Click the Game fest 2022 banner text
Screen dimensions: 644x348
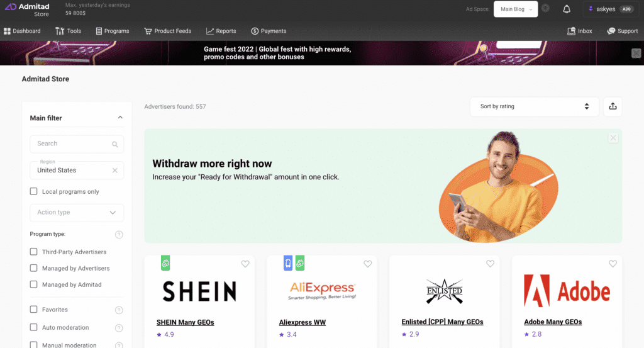(x=277, y=53)
